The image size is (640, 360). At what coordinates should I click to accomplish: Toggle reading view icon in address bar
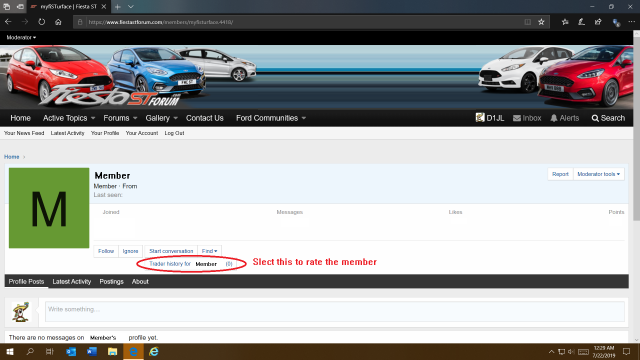(527, 22)
